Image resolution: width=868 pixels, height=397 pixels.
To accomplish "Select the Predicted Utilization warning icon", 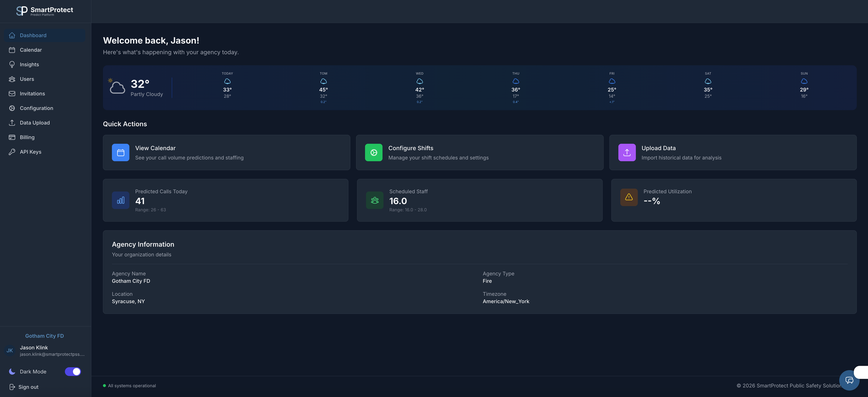I will (629, 197).
